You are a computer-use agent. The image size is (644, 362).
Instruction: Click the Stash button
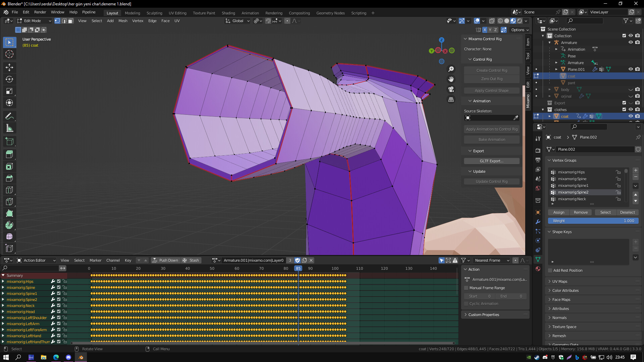click(x=191, y=260)
